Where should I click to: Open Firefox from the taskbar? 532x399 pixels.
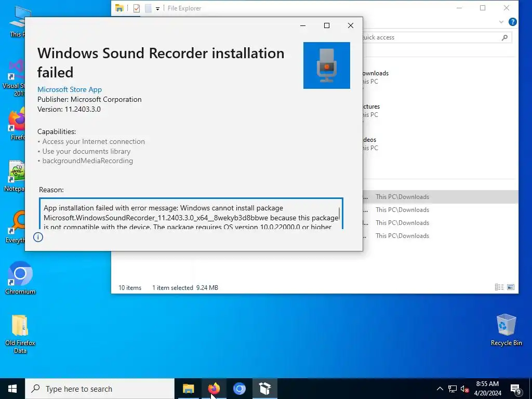pyautogui.click(x=214, y=389)
